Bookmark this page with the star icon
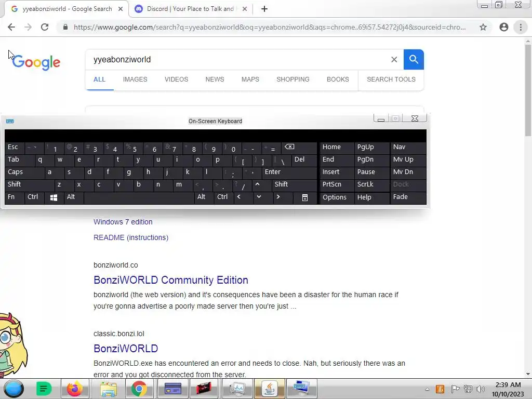This screenshot has height=399, width=532. [483, 27]
